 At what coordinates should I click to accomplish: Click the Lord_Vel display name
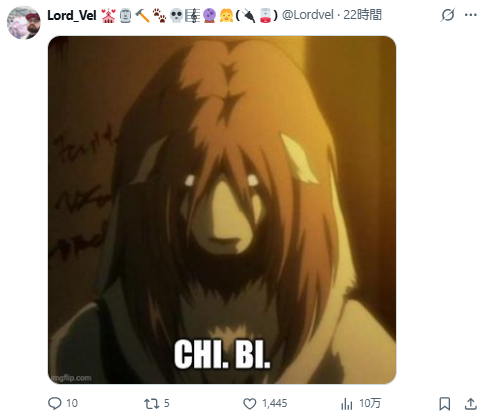(x=72, y=15)
